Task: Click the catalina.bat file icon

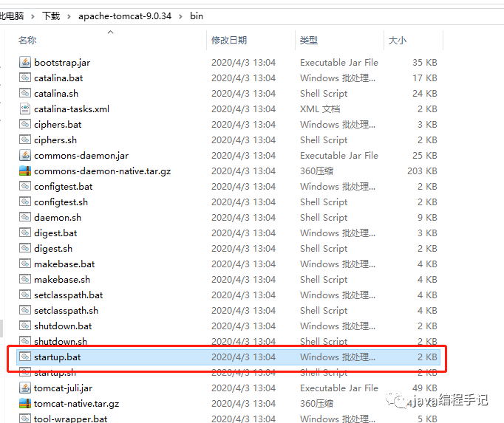Action: tap(25, 78)
